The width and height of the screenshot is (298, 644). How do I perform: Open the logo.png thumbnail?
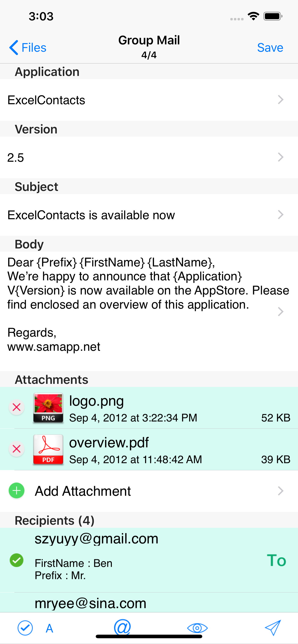coord(48,408)
